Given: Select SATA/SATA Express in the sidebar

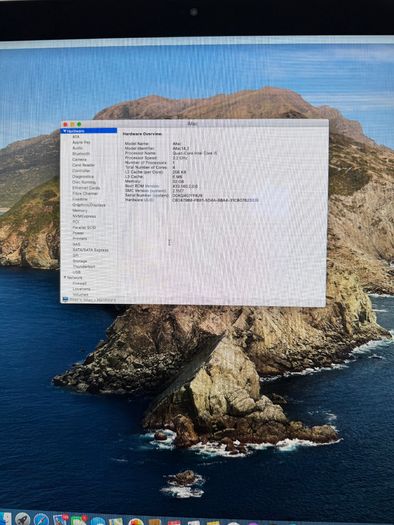Looking at the screenshot, I should pos(90,250).
